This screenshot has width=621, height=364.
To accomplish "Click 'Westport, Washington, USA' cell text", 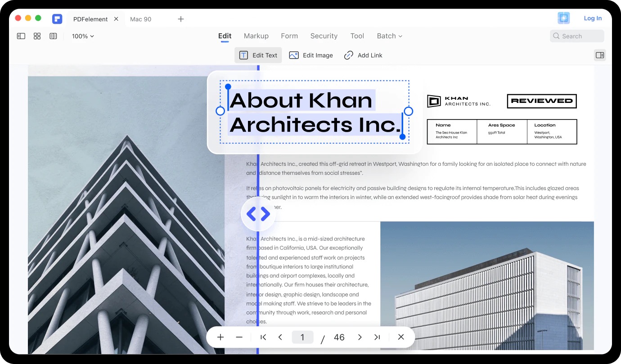I will click(x=548, y=135).
